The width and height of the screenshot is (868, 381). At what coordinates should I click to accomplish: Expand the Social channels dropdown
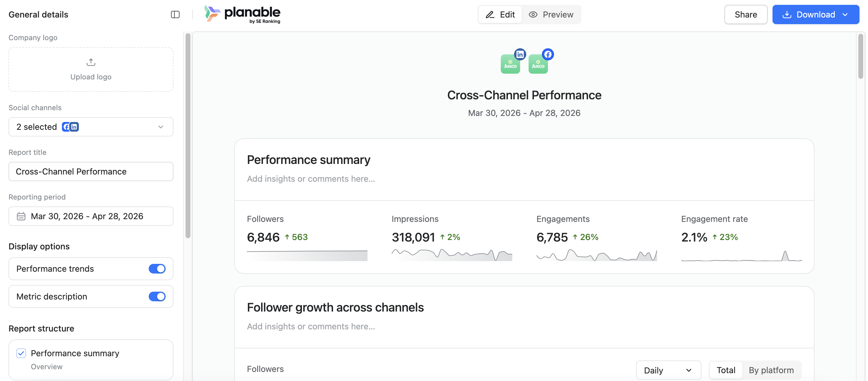(x=91, y=127)
